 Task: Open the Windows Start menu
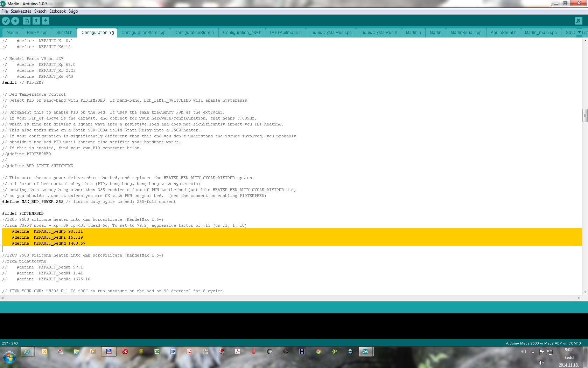(9, 358)
